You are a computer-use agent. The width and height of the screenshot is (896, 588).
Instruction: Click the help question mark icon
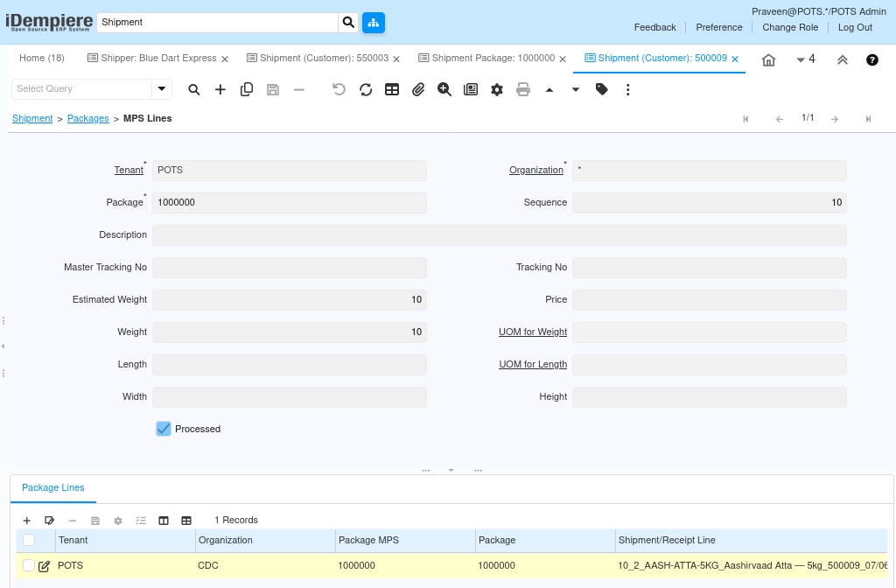tap(872, 60)
